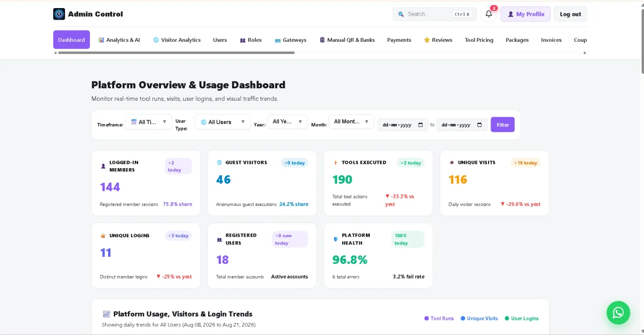
Task: Open the Tool Pricing tab
Action: point(479,40)
